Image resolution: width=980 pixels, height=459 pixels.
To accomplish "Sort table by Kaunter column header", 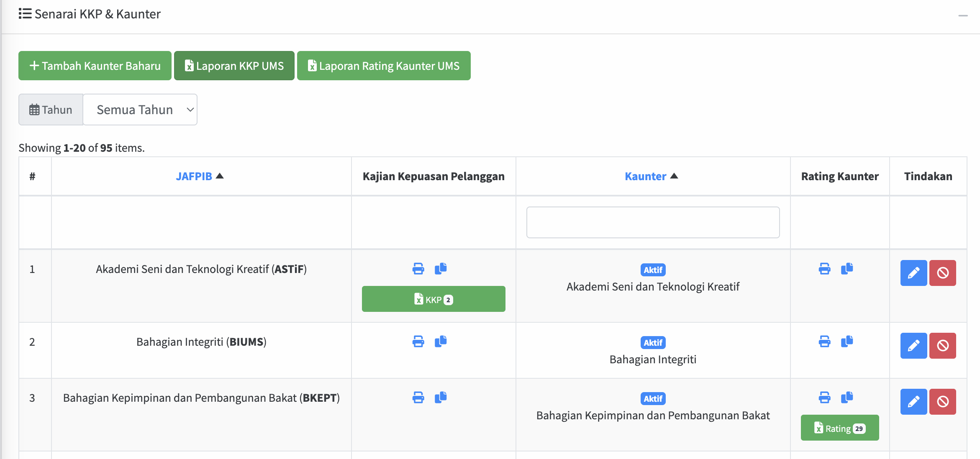I will pyautogui.click(x=645, y=176).
